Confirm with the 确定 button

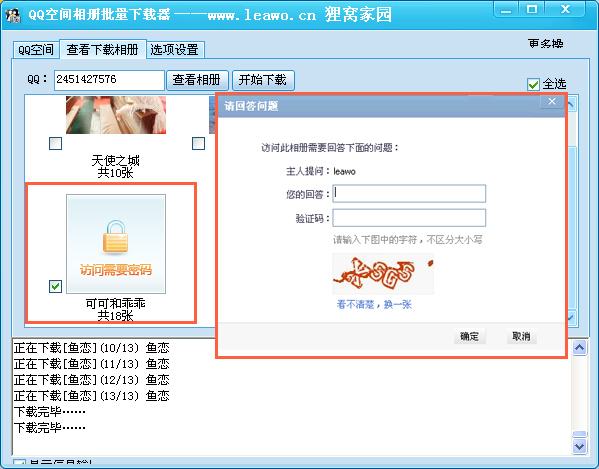pyautogui.click(x=469, y=336)
